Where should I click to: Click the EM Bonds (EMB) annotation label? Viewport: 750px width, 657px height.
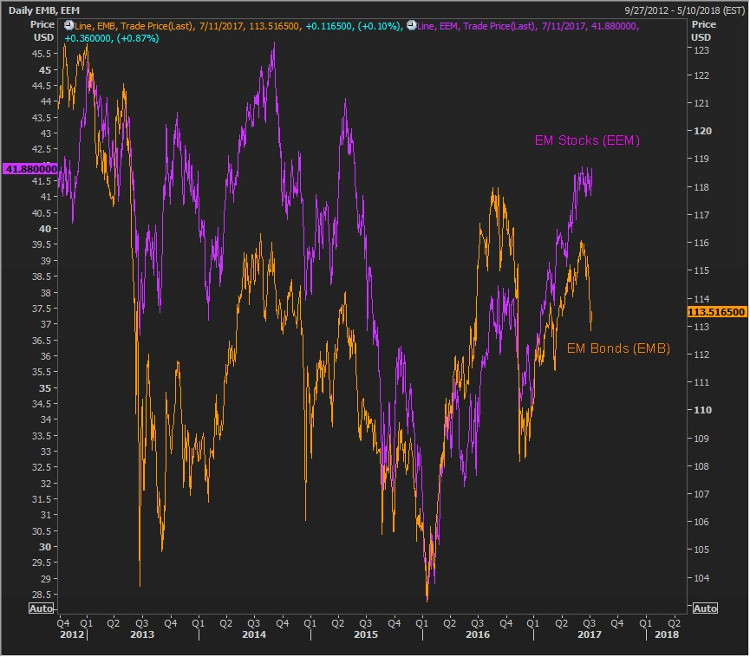click(x=618, y=348)
